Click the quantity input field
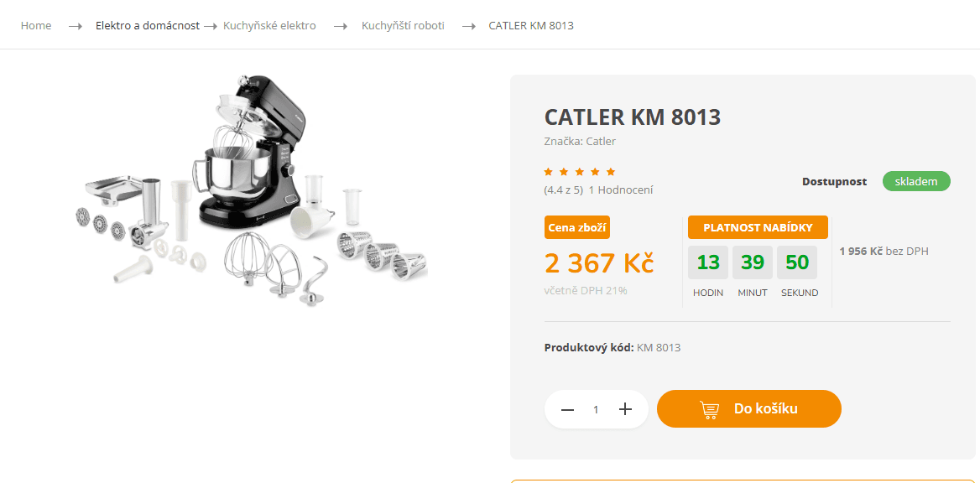The width and height of the screenshot is (980, 483). pos(596,409)
